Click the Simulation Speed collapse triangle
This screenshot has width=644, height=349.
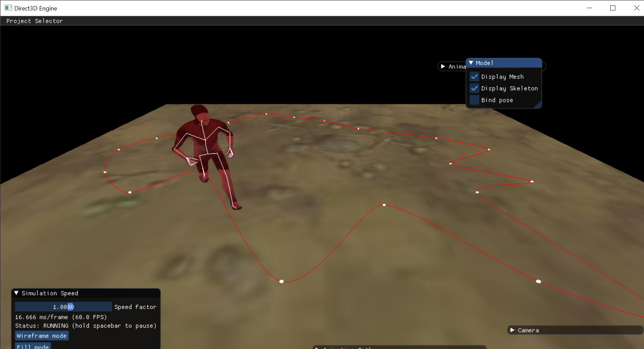tap(16, 293)
